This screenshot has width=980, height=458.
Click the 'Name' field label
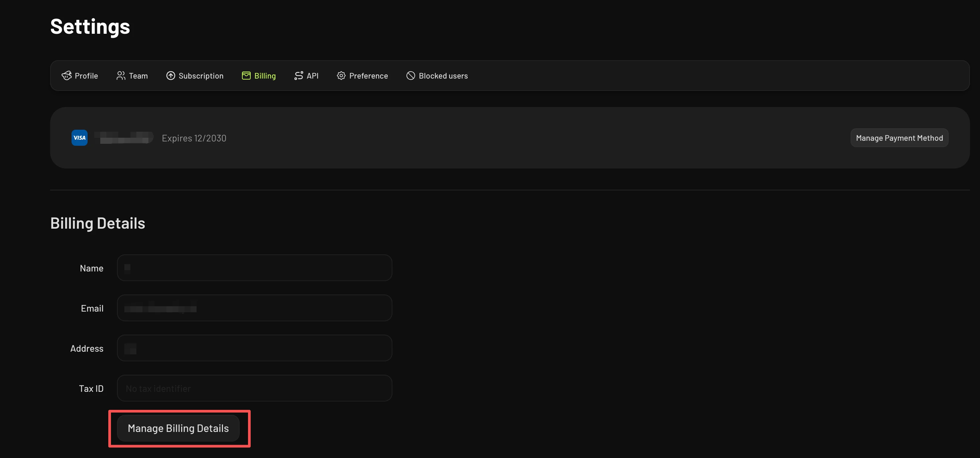click(92, 268)
